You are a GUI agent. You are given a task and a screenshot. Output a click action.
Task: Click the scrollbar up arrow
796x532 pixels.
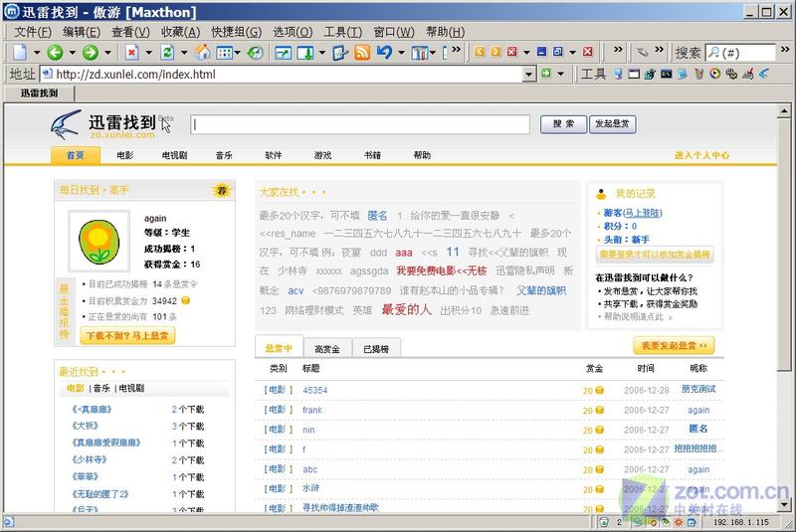pos(784,110)
